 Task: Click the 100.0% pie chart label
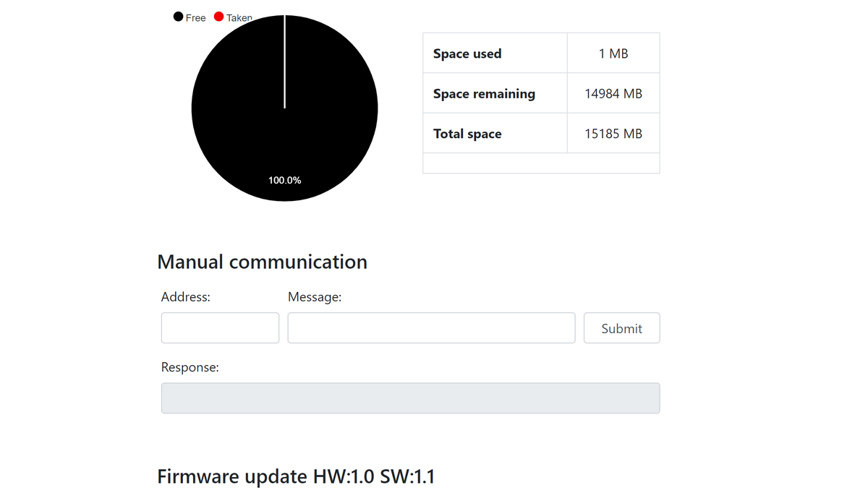coord(284,180)
